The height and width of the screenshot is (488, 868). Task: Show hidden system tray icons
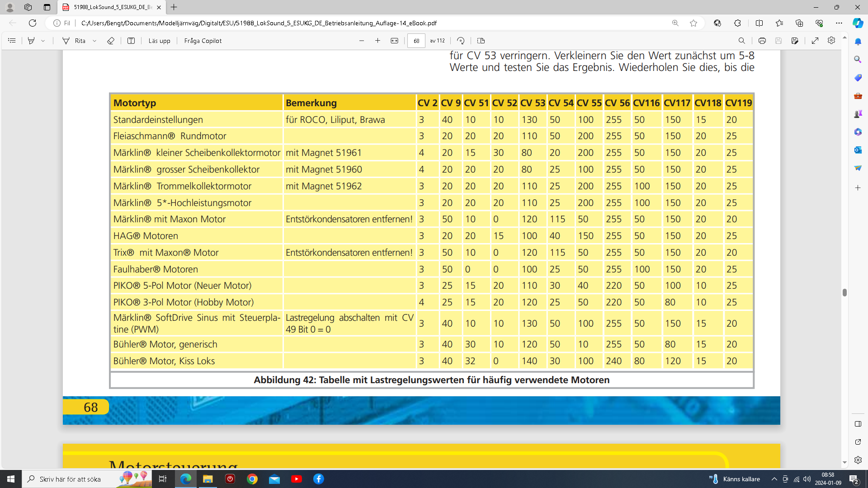tap(774, 479)
